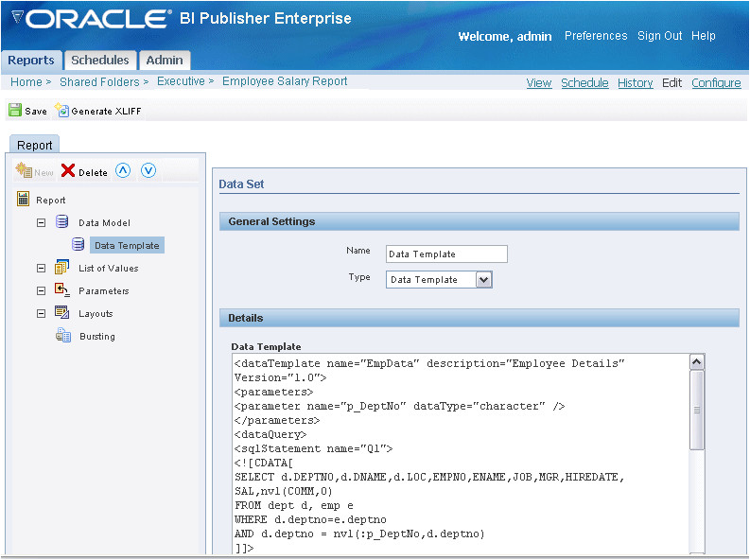This screenshot has width=750, height=560.
Task: Click Employee Salary Report breadcrumb
Action: coord(285,81)
